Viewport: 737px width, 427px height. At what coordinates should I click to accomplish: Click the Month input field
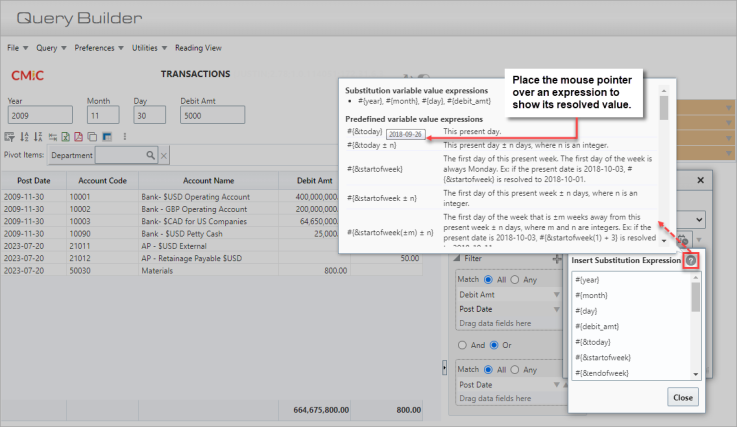pos(103,115)
